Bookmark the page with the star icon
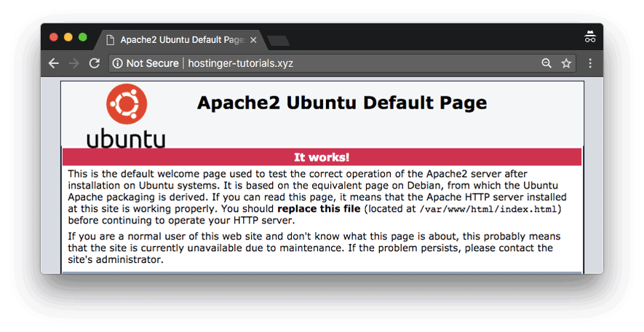644x332 pixels. click(x=566, y=63)
